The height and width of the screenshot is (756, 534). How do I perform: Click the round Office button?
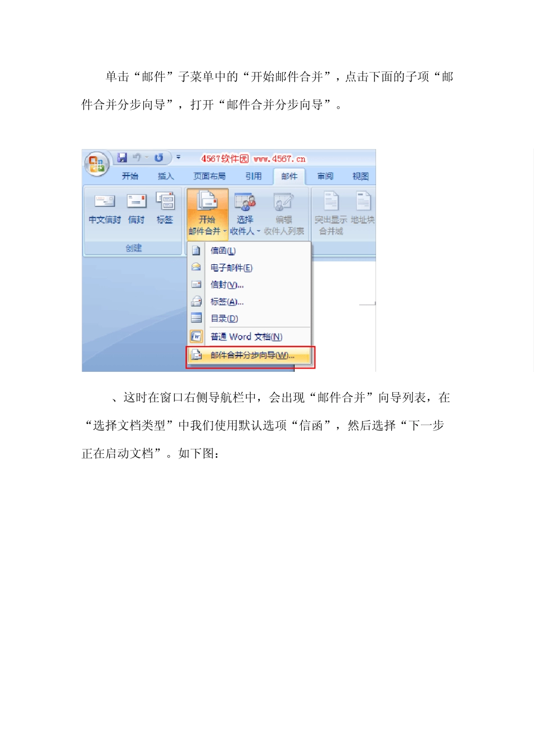97,164
